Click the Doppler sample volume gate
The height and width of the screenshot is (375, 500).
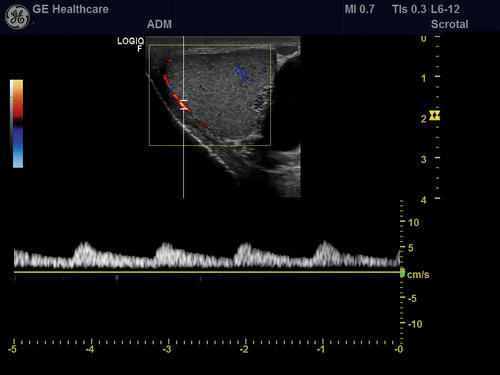pyautogui.click(x=184, y=104)
